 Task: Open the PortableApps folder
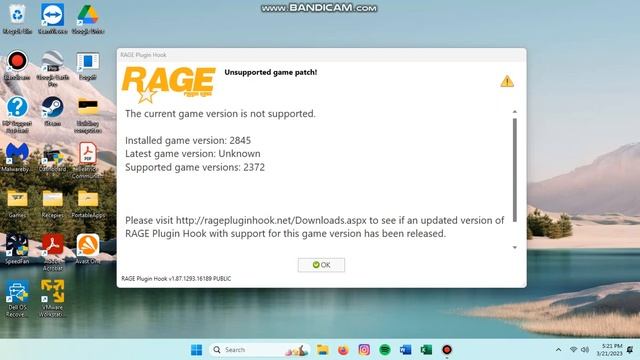coord(88,204)
